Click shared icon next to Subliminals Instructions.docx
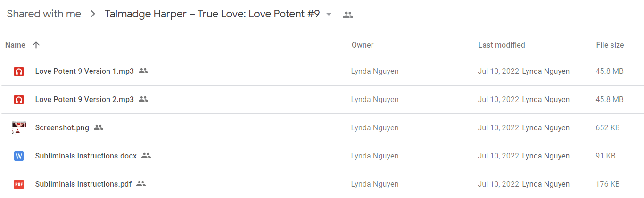 (146, 156)
